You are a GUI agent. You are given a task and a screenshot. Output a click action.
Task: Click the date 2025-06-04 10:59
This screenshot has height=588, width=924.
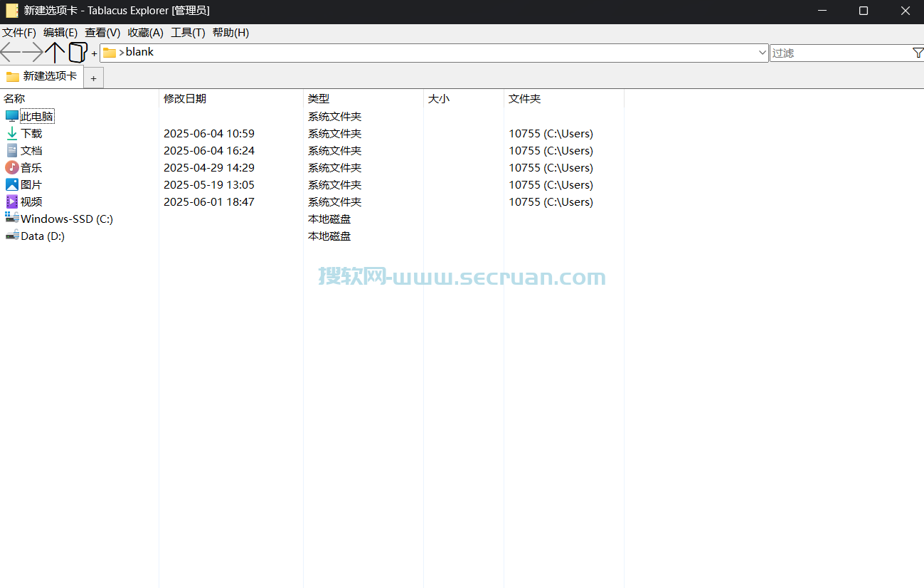pyautogui.click(x=209, y=133)
